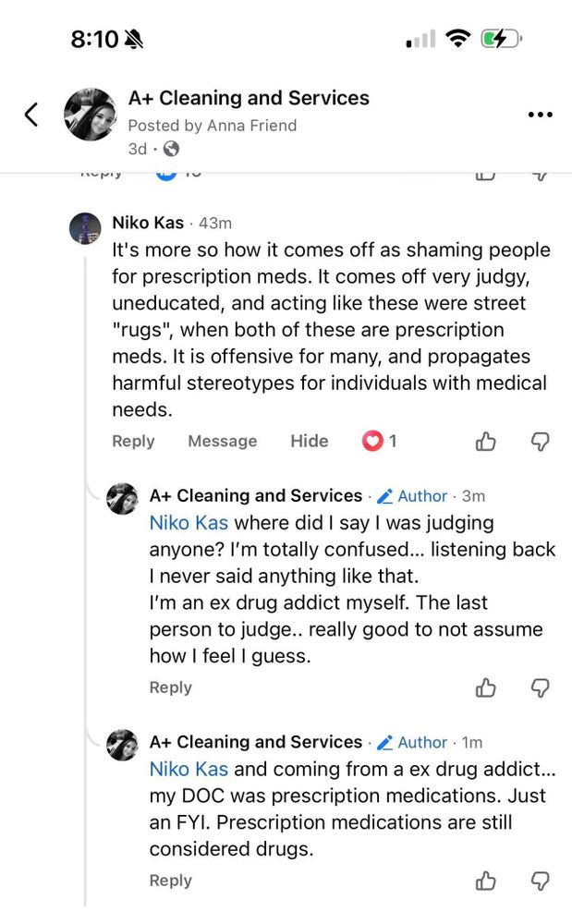The width and height of the screenshot is (572, 924).
Task: Open the three-dot post options menu
Action: (540, 115)
